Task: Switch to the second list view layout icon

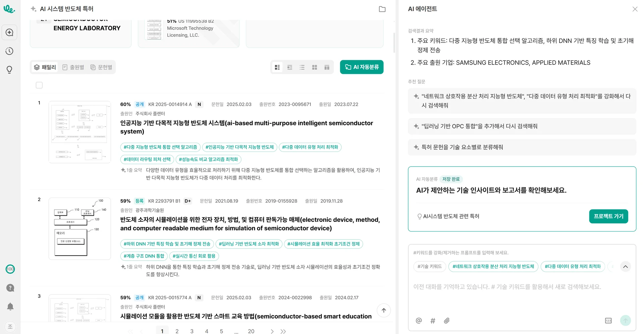Action: pos(290,67)
